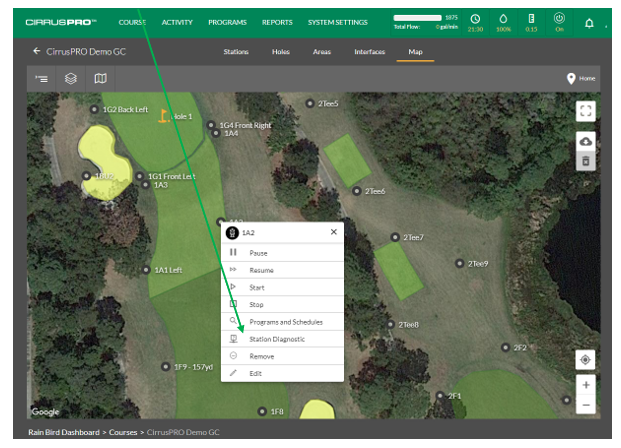Viewport: 621px width, 448px height.
Task: Select Edit in the 1A2 menu
Action: tap(282, 373)
